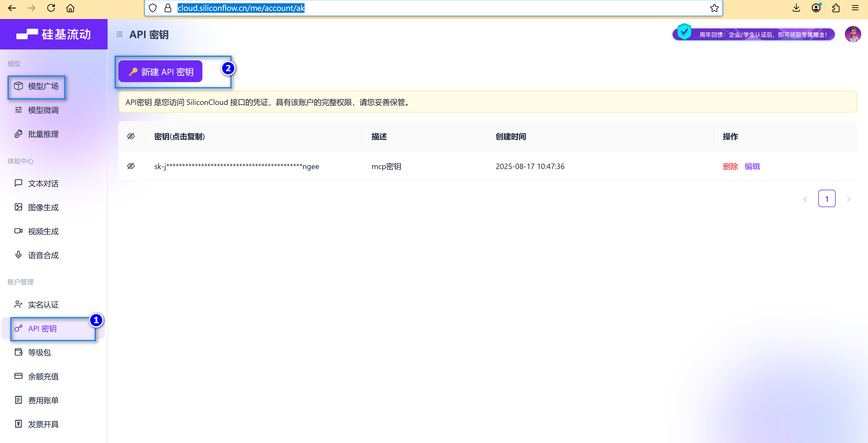Open browser home page icon
This screenshot has width=868, height=443.
70,8
